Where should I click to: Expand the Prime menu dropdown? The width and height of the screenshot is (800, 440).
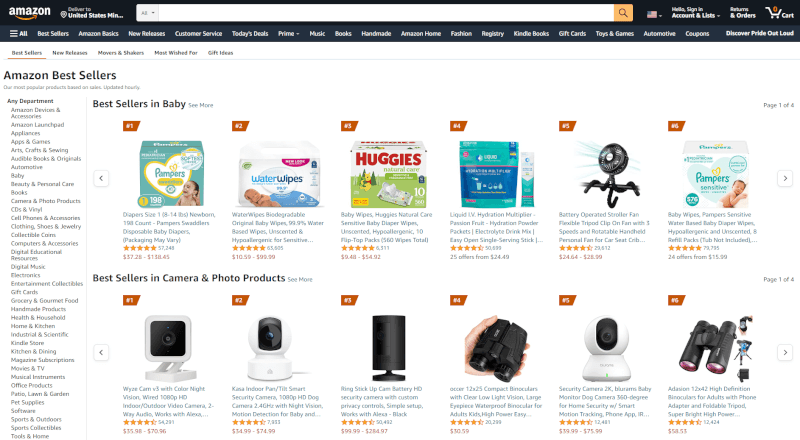[288, 34]
